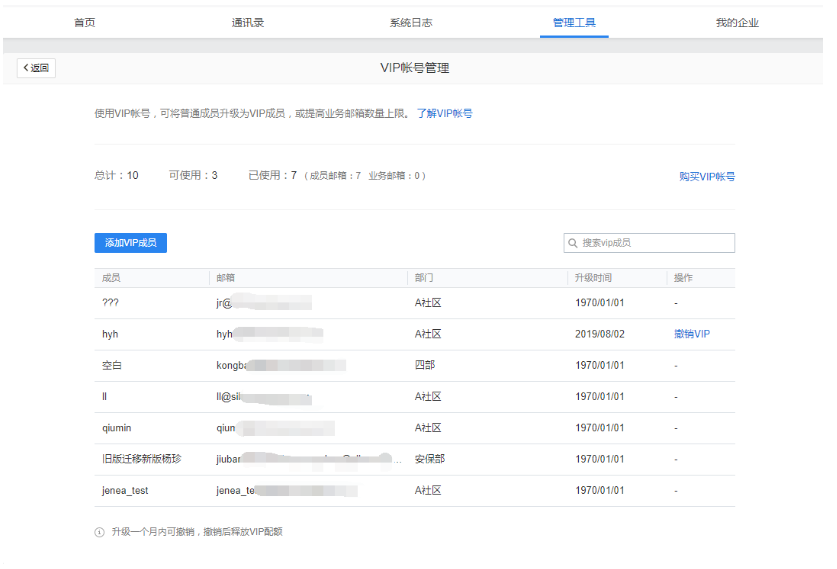The image size is (837, 569).
Task: Click the 四部 department cell
Action: point(425,365)
